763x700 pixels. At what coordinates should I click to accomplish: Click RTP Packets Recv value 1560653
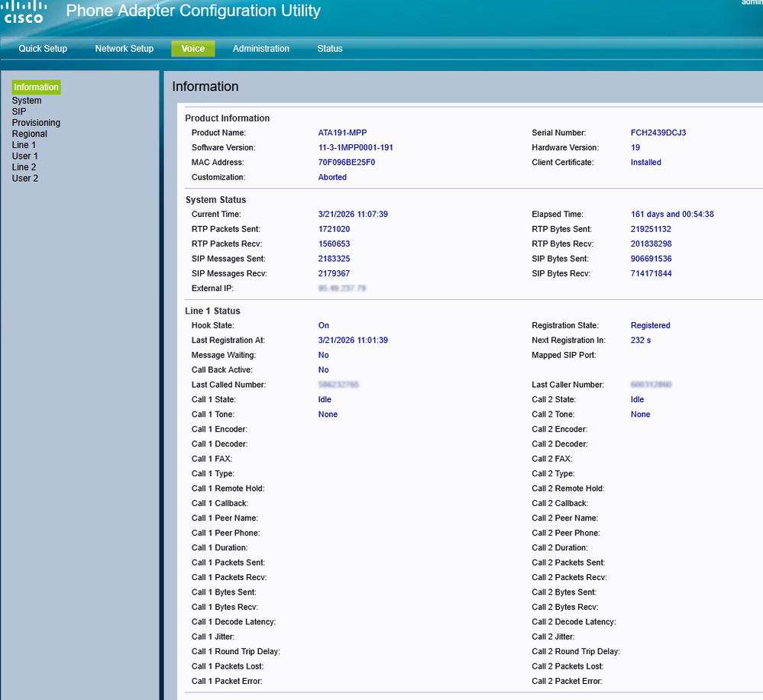tap(334, 244)
